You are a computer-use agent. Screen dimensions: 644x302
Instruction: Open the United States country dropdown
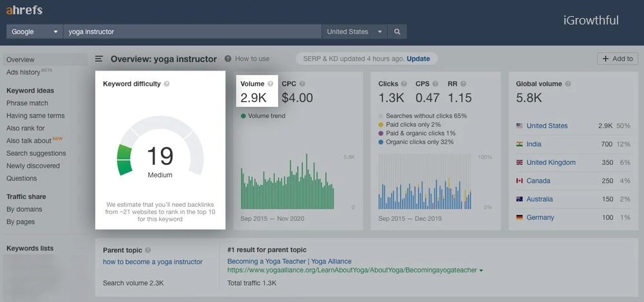pyautogui.click(x=354, y=32)
